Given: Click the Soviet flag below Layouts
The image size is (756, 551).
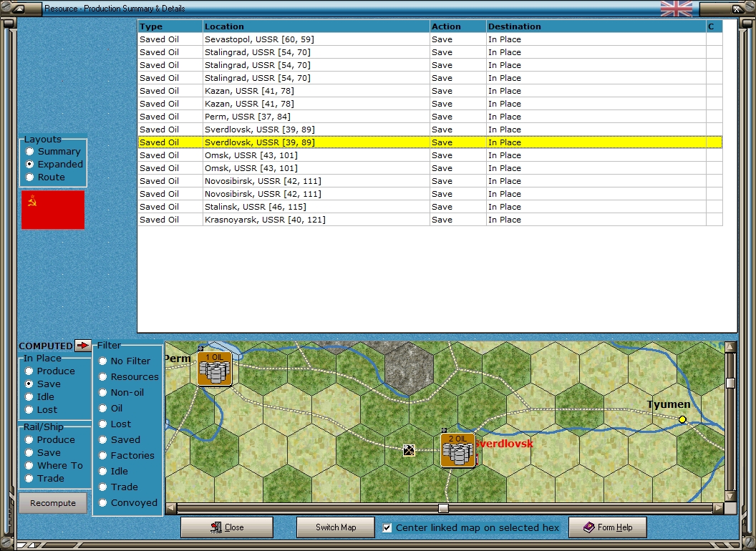Looking at the screenshot, I should [x=53, y=210].
